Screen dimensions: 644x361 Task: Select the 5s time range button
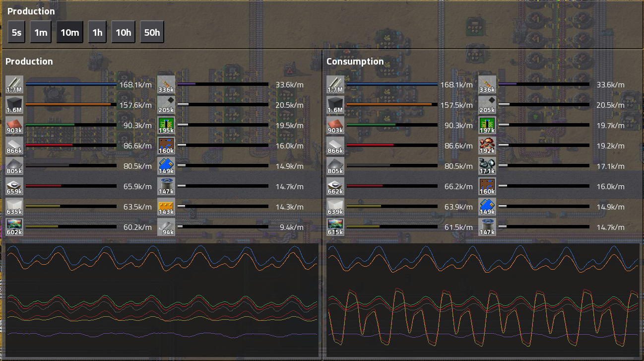16,32
